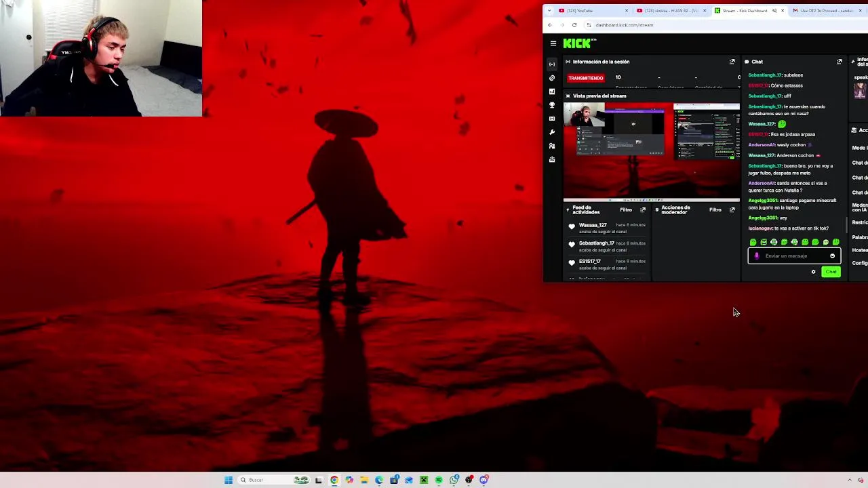Open Microsoft Edge from the taskbar
Viewport: 868px width, 488px height.
379,480
